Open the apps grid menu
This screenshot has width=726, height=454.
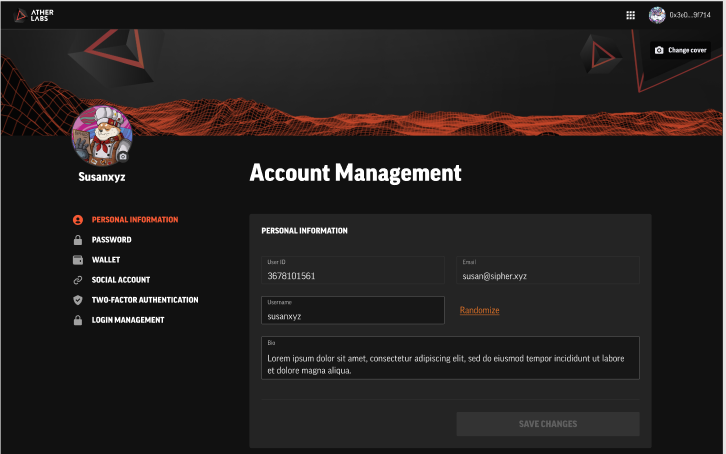[x=630, y=15]
